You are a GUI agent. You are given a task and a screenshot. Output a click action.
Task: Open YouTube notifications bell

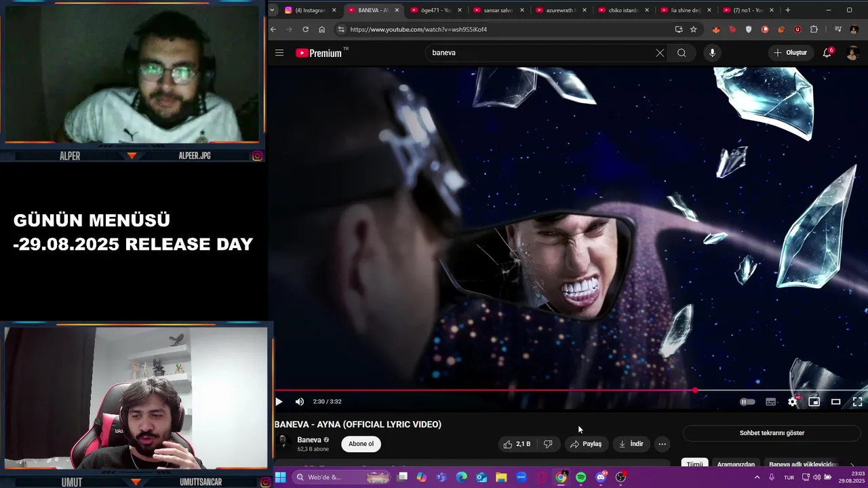click(827, 53)
